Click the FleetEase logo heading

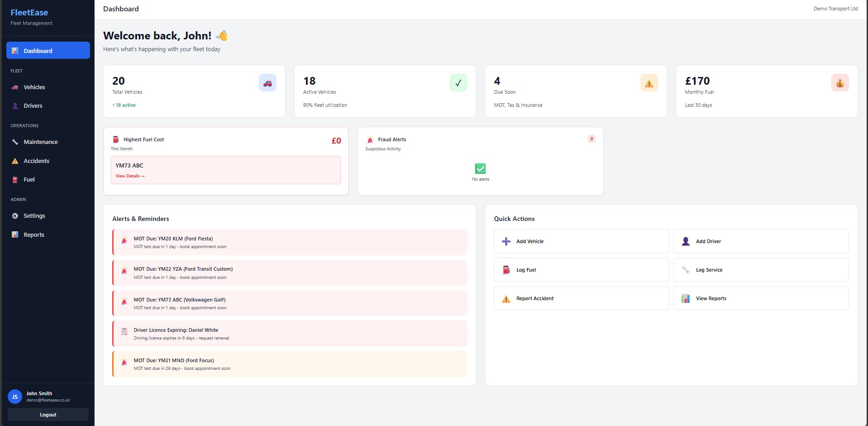29,12
